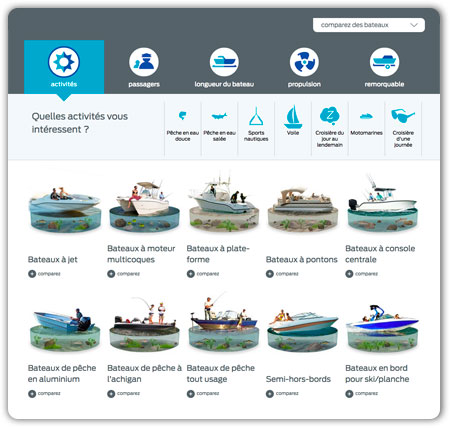Add 'Bateaux à jet' to comparez
The height and width of the screenshot is (428, 450).
(x=44, y=274)
